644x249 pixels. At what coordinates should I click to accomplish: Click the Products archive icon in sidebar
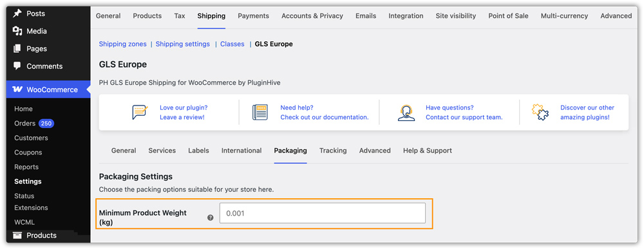coord(17,235)
